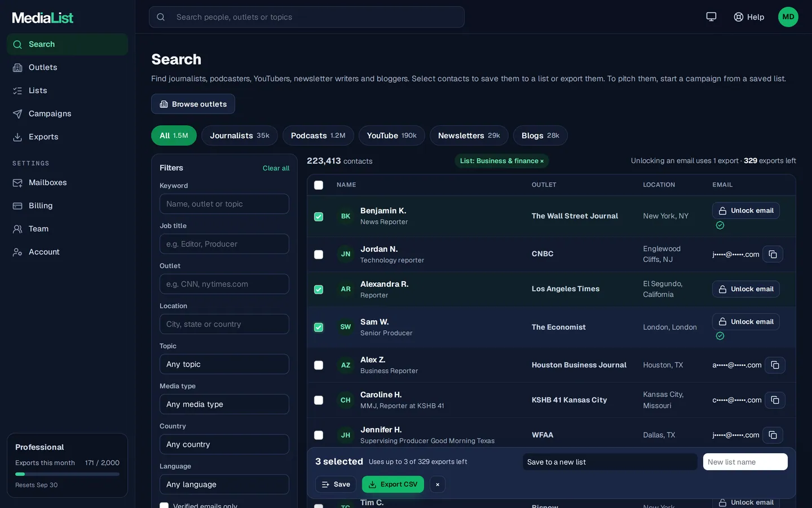This screenshot has width=812, height=508.
Task: Click the exports this month progress bar
Action: click(67, 474)
